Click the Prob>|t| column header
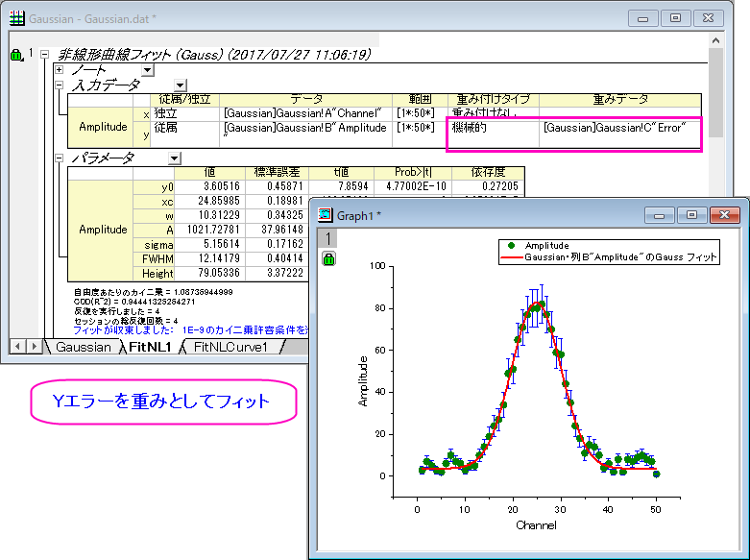Screen dimensions: 750x560 (412, 172)
